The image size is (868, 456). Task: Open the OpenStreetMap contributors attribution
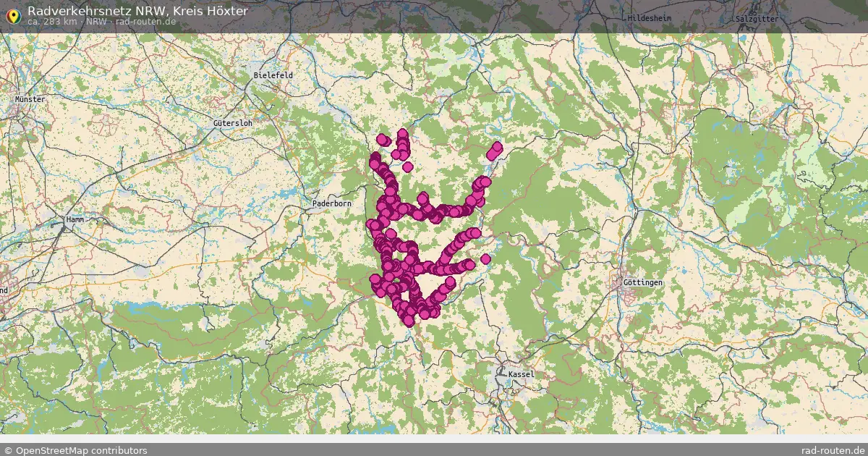[75, 450]
